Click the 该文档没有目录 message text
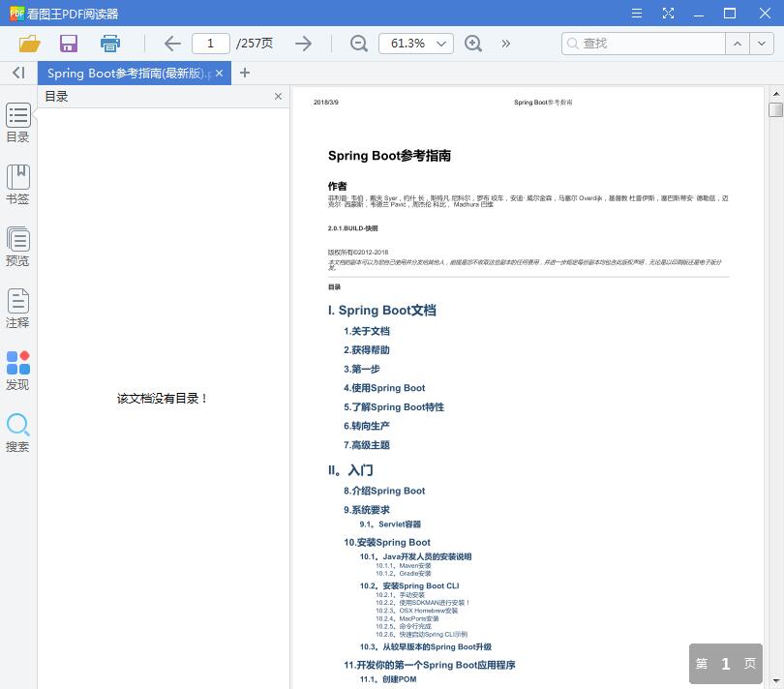 (x=162, y=399)
